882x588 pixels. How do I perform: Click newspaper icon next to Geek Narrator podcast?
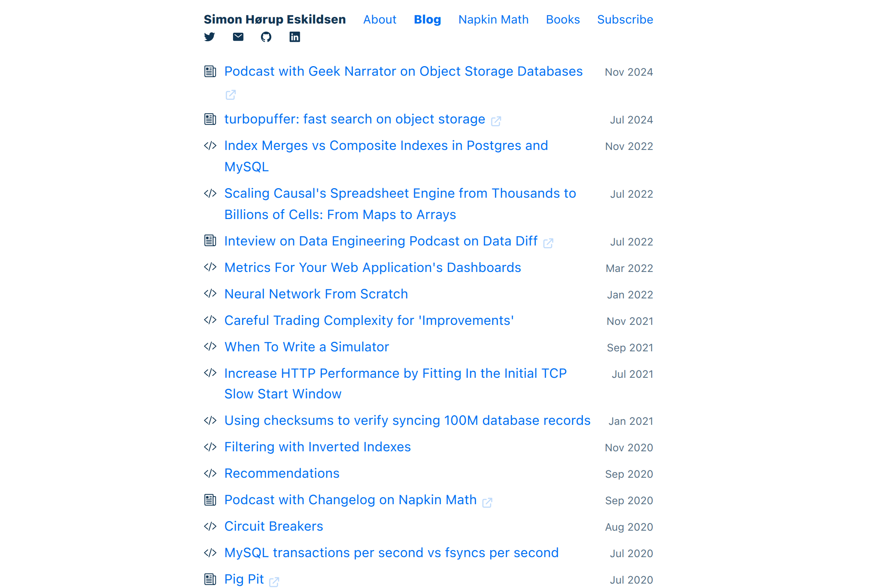point(210,71)
